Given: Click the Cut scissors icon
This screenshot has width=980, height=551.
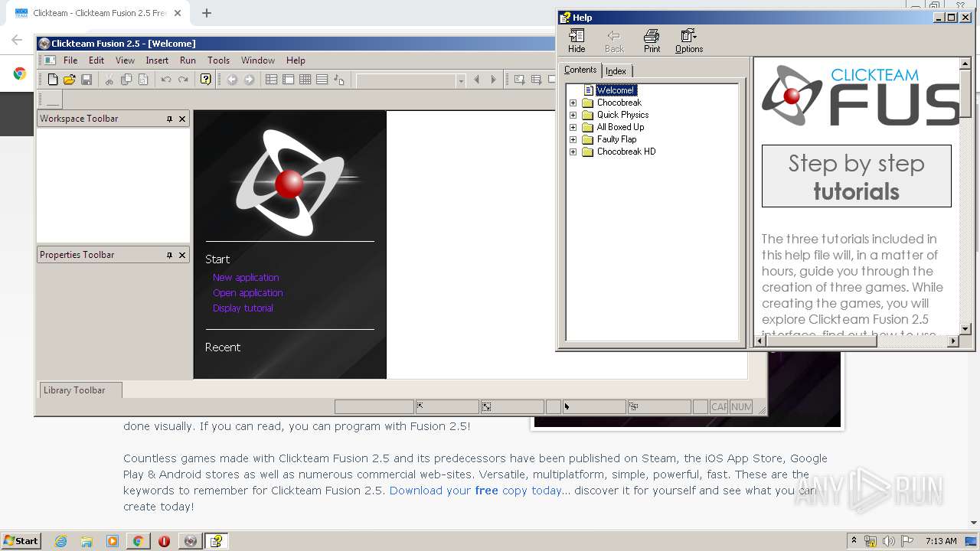Looking at the screenshot, I should [x=109, y=80].
